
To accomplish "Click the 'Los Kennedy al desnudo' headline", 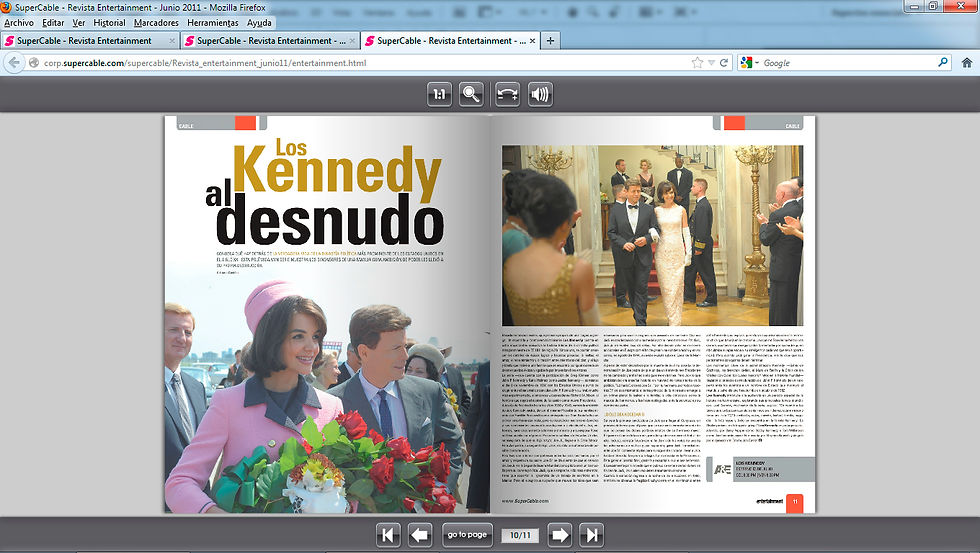I will [325, 194].
